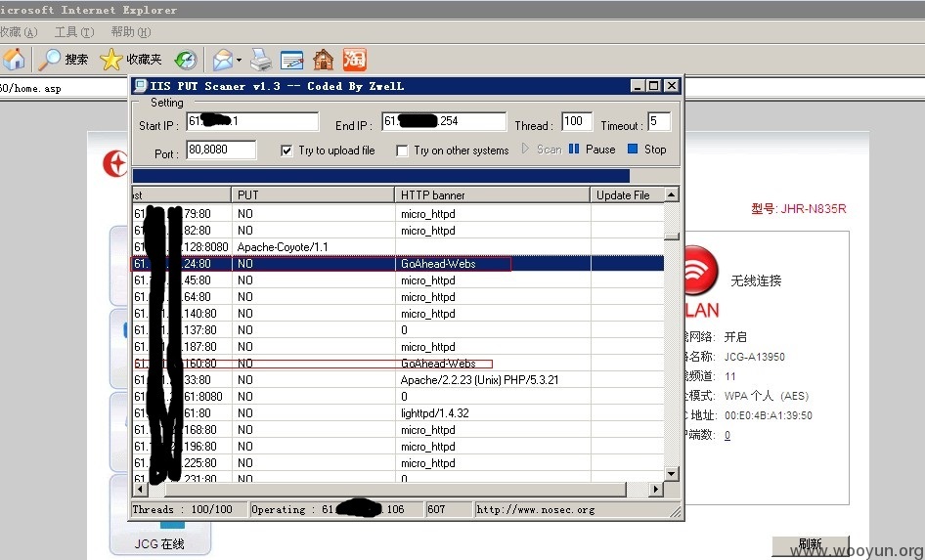Image resolution: width=925 pixels, height=560 pixels.
Task: Click the Thread field showing 100
Action: click(577, 121)
